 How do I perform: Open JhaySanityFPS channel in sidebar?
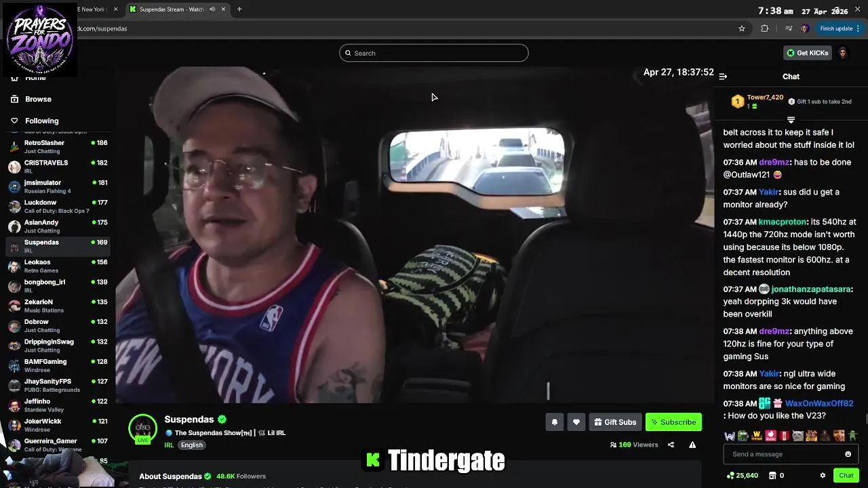(x=58, y=386)
